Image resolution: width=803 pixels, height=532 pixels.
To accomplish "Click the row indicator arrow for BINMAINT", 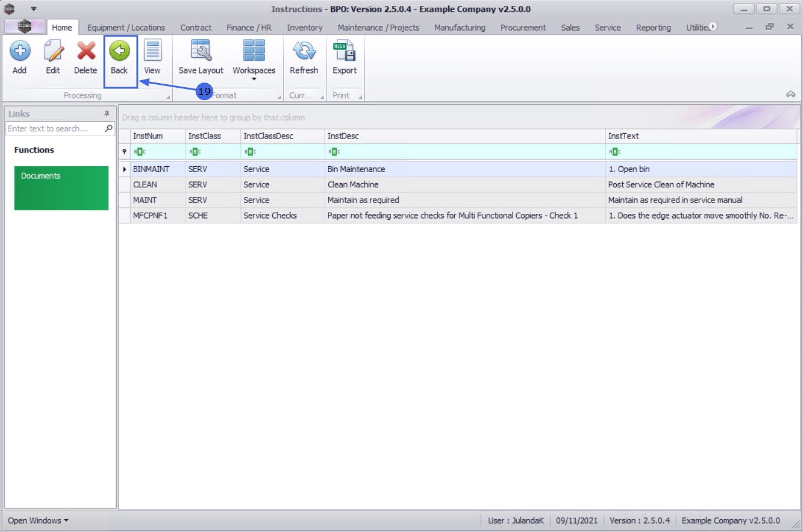I will [x=124, y=169].
